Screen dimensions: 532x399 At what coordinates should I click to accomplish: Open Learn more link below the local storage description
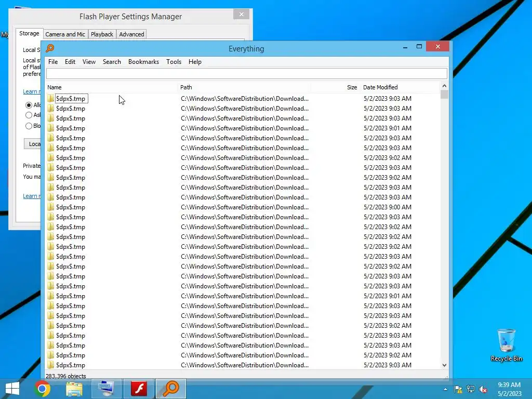[x=32, y=91]
